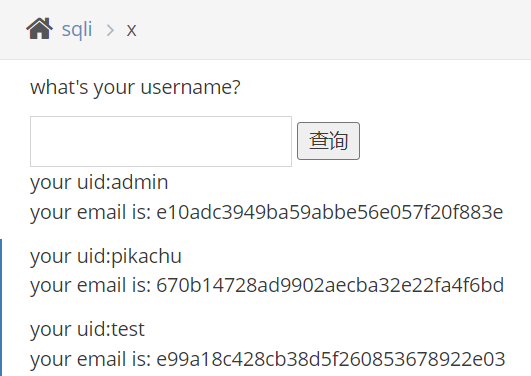Click admin's hash e10adc3949ba59abbe56e057f20f883e
531x376 pixels.
[x=330, y=212]
